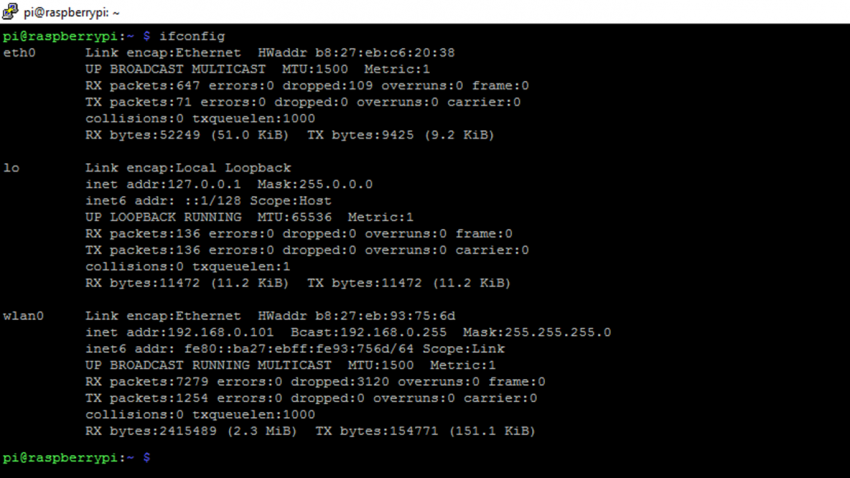
Task: Click the eth0 interface name
Action: pos(19,52)
